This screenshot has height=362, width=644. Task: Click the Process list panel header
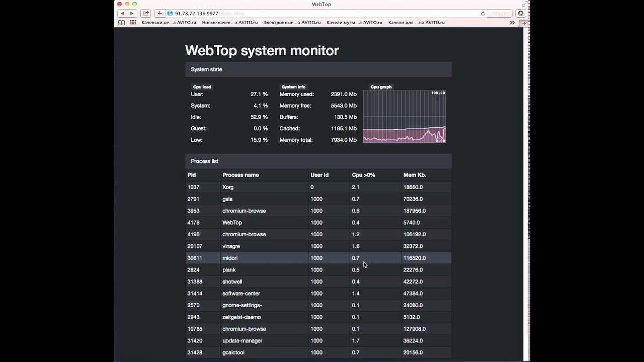(318, 161)
